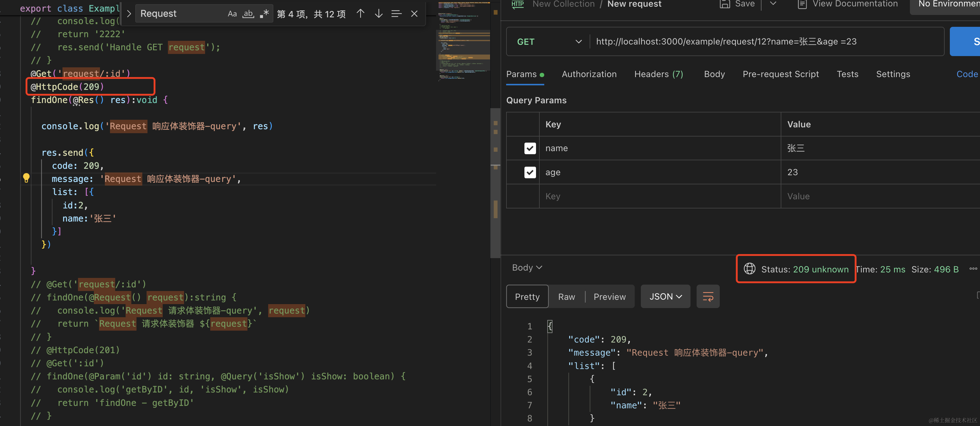Click the blue Send button

(966, 41)
